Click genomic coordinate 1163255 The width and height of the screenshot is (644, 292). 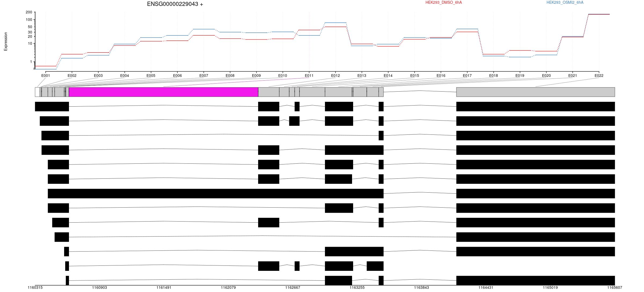click(357, 288)
